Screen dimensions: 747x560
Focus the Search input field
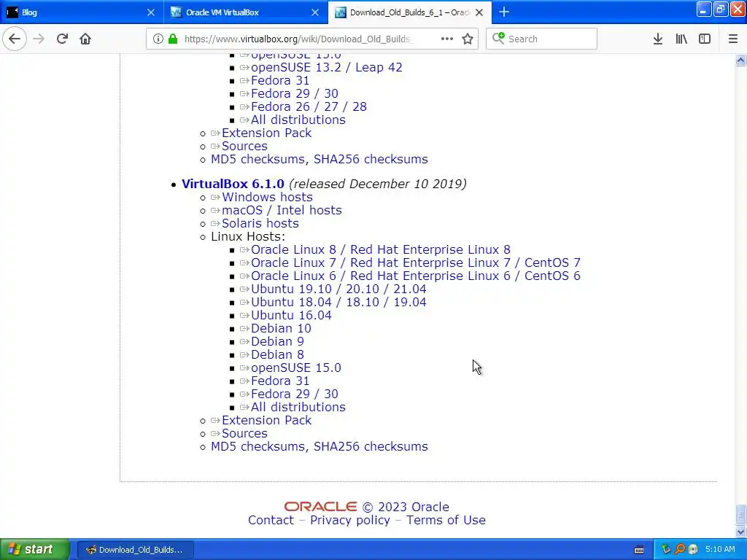click(x=541, y=39)
